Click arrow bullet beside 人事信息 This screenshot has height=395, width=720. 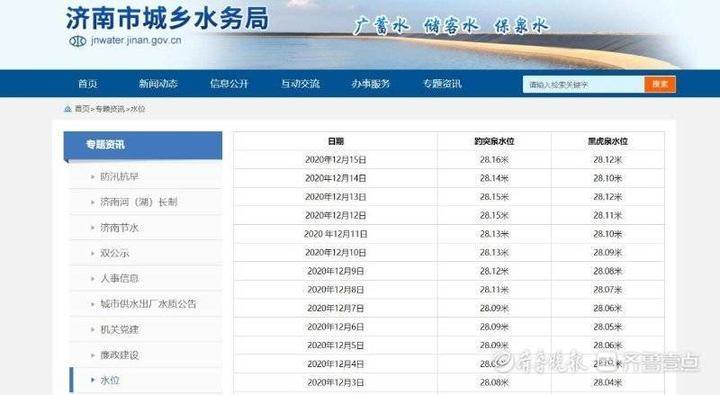[93, 279]
